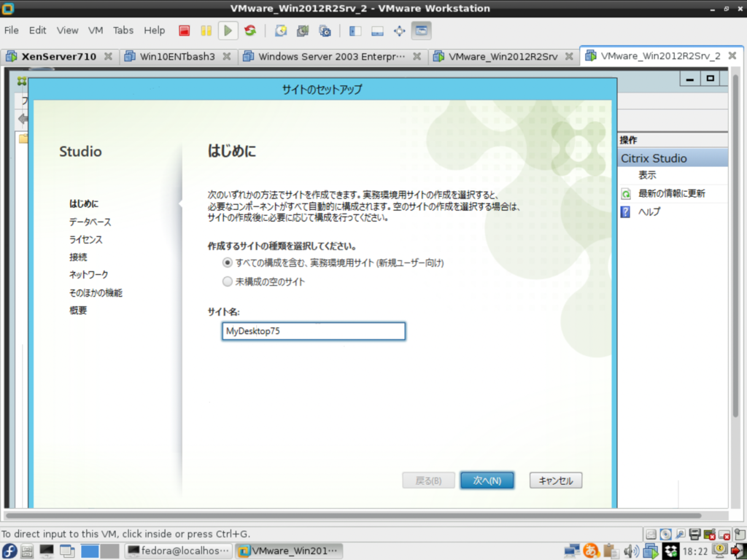Click the red power off VM icon
This screenshot has width=747, height=560.
point(185,31)
